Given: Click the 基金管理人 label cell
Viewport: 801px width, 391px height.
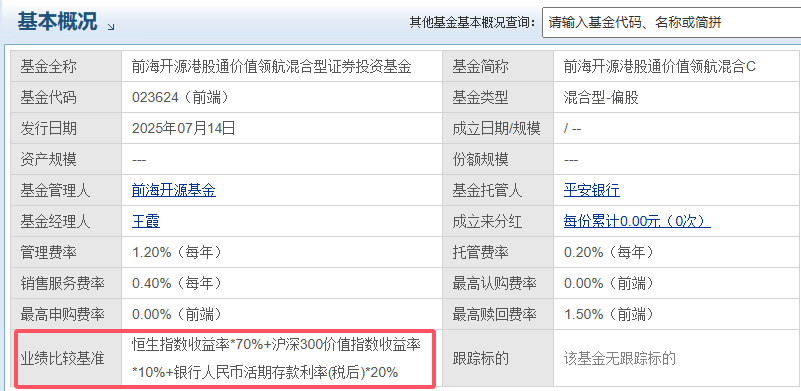Looking at the screenshot, I should pos(66,191).
